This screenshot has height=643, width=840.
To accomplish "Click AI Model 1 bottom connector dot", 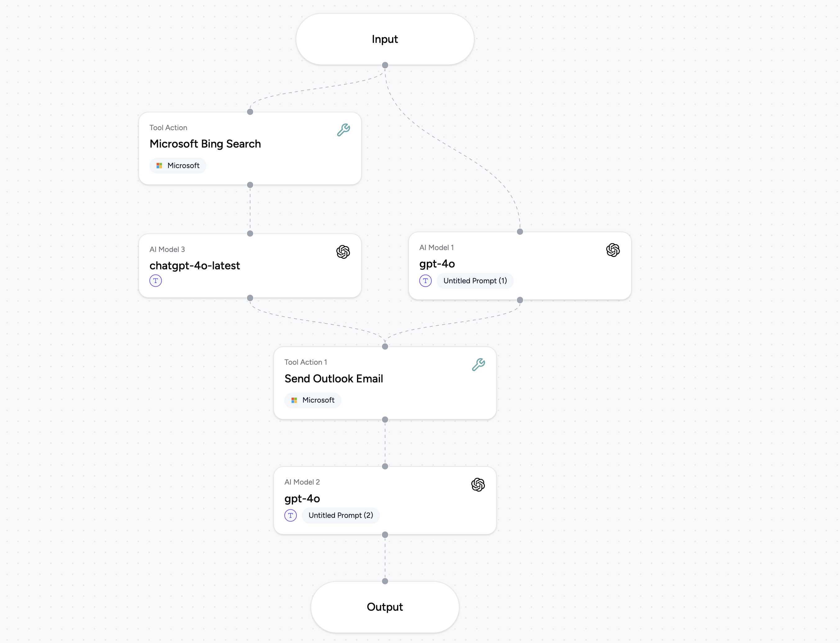I will [520, 300].
